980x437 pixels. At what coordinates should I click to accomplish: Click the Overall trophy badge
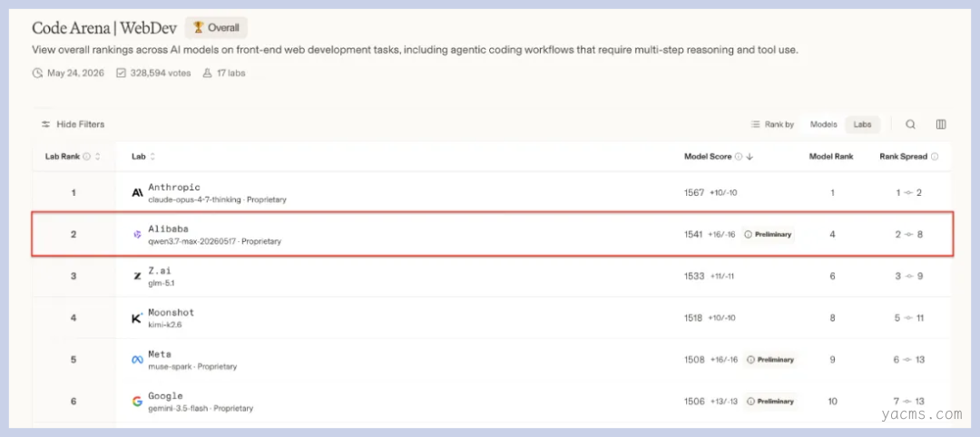pyautogui.click(x=216, y=27)
